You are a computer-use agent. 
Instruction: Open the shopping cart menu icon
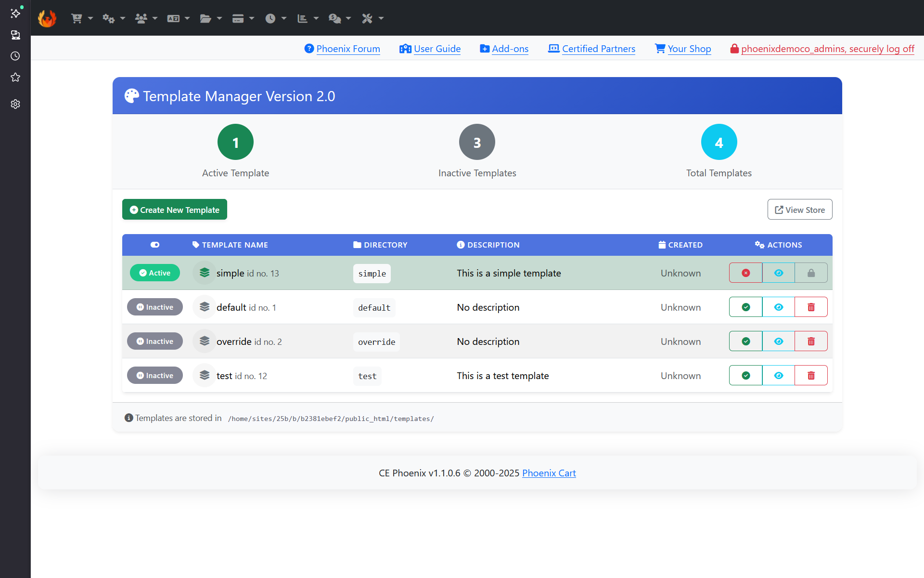[x=77, y=18]
